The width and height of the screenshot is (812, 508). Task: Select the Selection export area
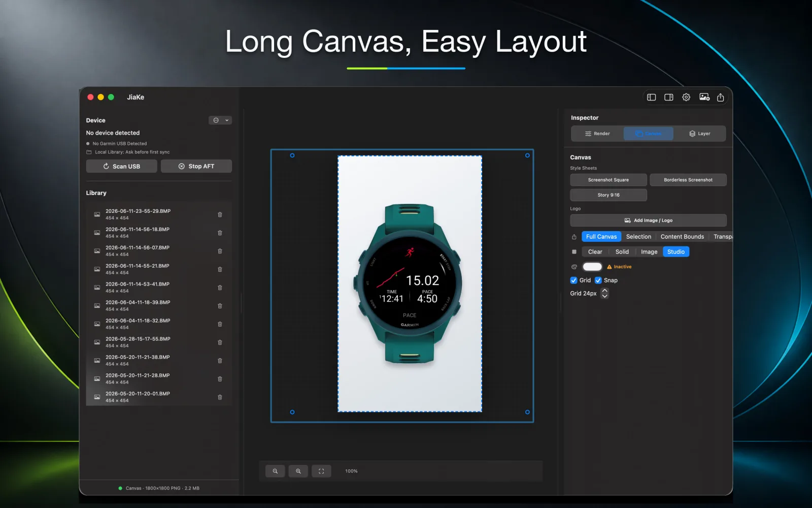coord(638,237)
